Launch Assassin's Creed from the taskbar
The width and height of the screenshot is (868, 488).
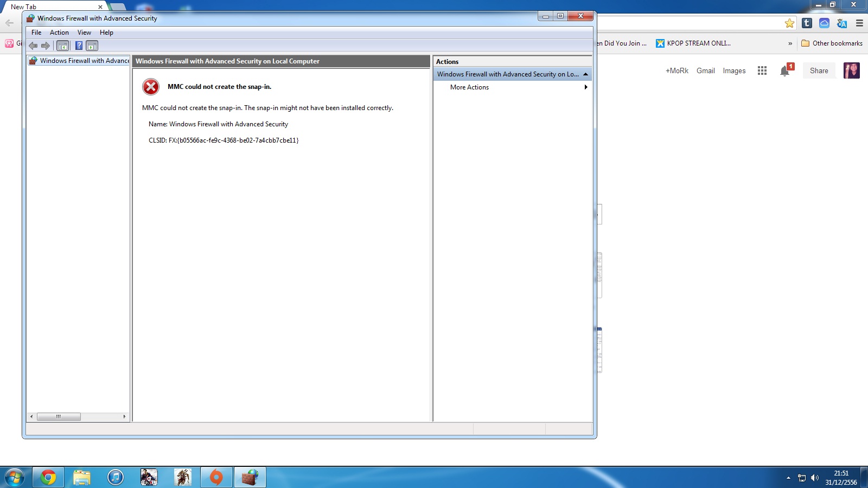coord(183,478)
